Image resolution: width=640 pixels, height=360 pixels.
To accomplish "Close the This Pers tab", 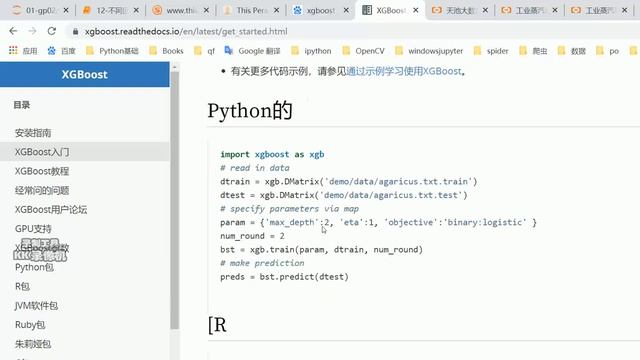I will (x=276, y=10).
